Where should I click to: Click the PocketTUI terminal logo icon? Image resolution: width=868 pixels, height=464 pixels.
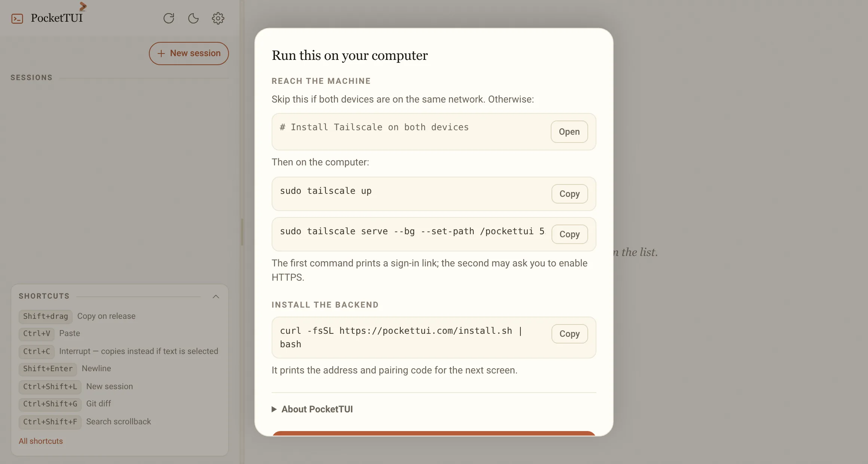click(x=17, y=18)
